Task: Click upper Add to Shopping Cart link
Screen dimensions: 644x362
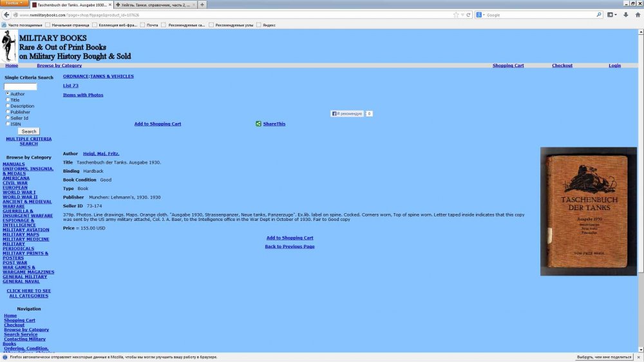Action: point(157,124)
